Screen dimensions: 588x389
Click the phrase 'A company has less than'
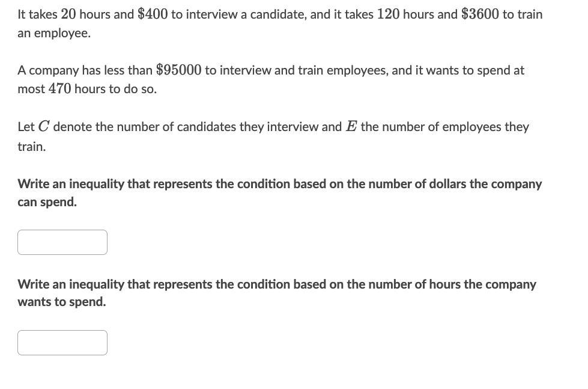[x=85, y=70]
